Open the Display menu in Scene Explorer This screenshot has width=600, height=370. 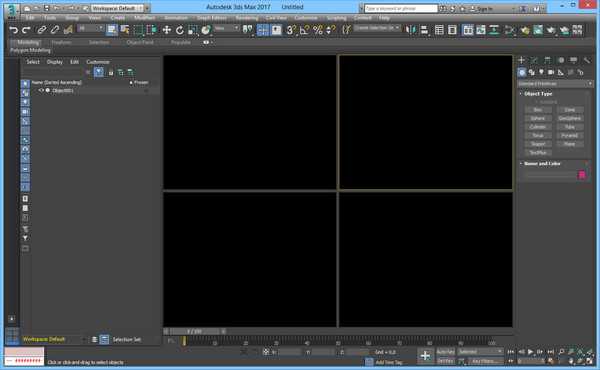[x=55, y=62]
